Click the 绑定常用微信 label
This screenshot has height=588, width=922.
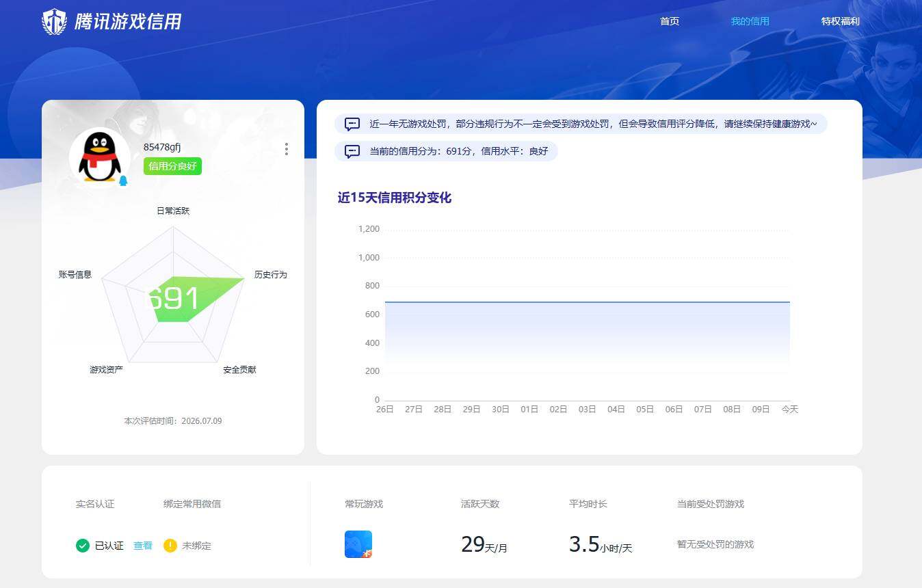192,504
